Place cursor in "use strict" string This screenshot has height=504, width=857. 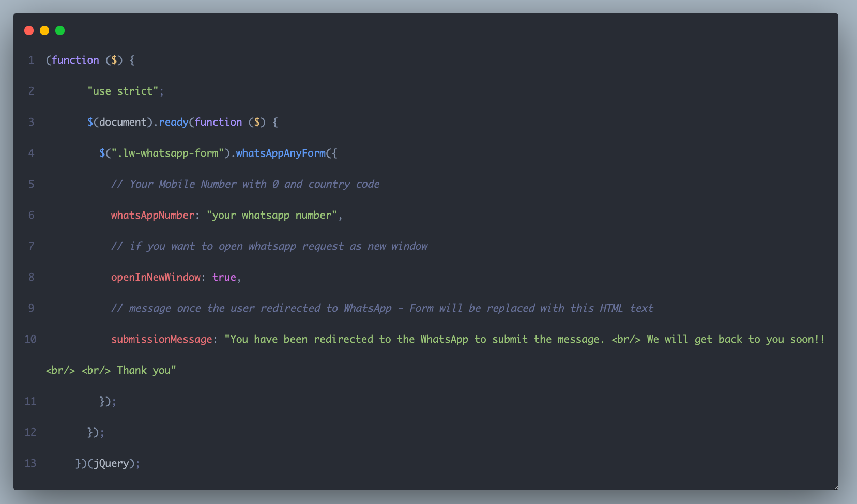tap(123, 91)
